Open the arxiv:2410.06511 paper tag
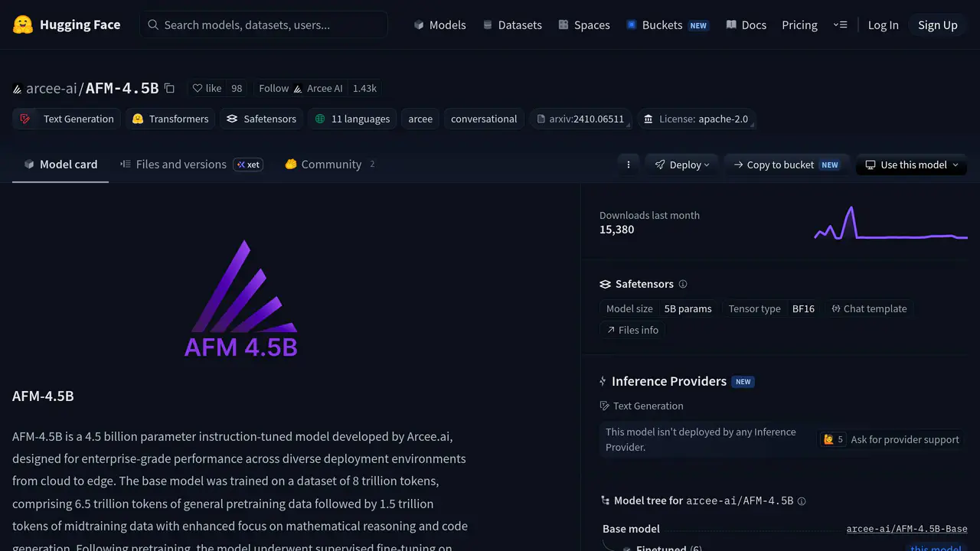 coord(580,119)
